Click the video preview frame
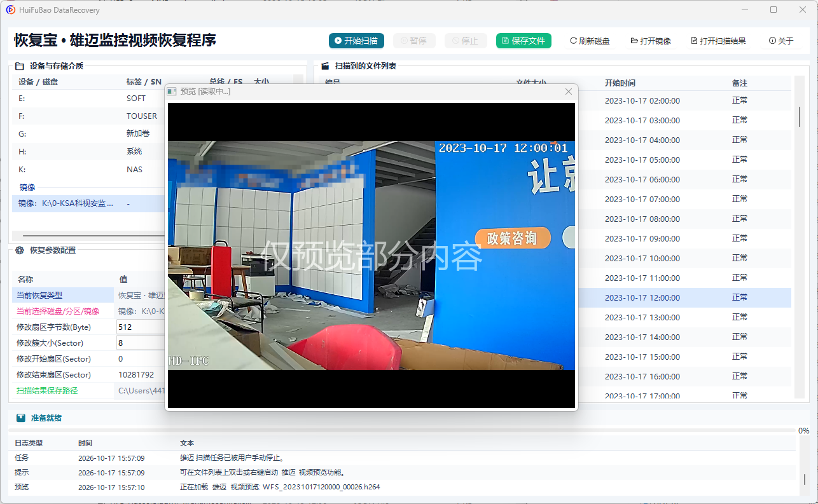 click(371, 255)
